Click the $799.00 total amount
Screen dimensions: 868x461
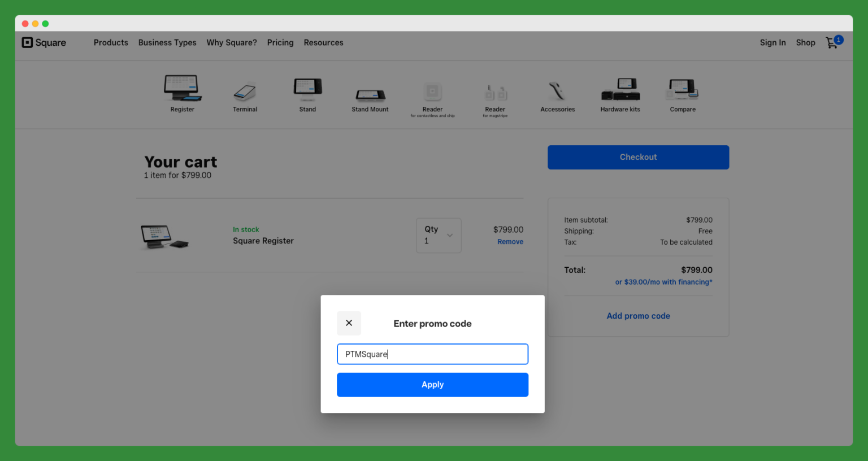coord(697,270)
